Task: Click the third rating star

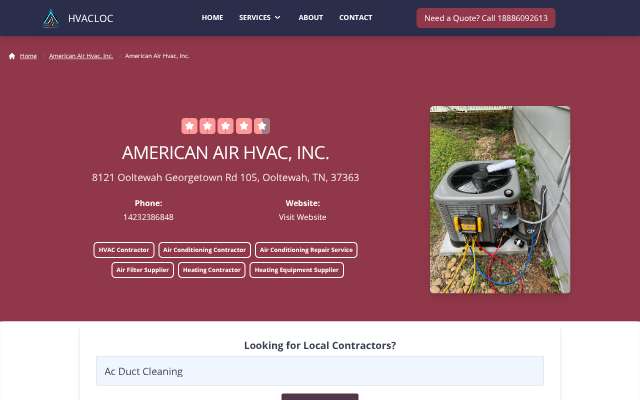Action: (226, 126)
